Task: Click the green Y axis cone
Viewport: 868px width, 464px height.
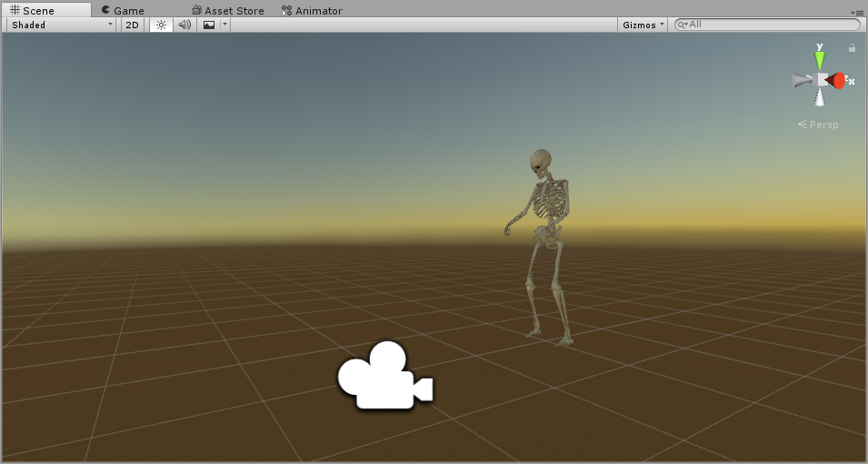Action: click(x=819, y=59)
